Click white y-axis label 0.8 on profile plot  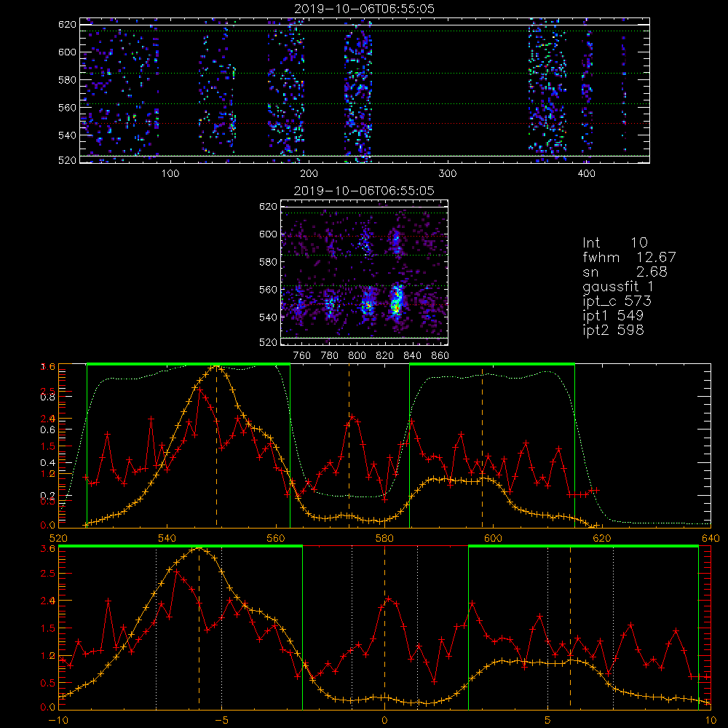click(x=48, y=397)
